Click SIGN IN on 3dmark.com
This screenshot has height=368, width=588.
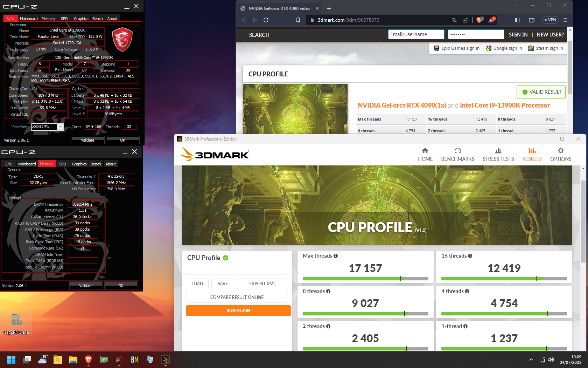(x=518, y=35)
